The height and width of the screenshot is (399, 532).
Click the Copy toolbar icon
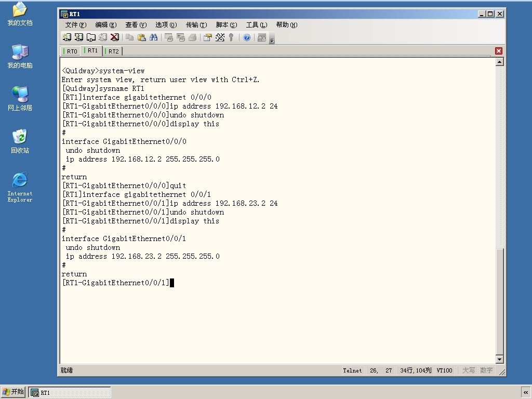point(129,37)
